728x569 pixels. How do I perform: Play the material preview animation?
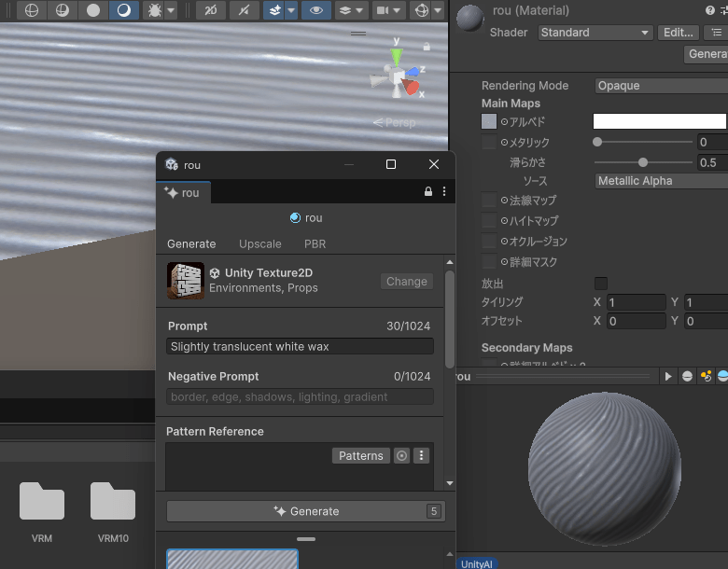pyautogui.click(x=668, y=376)
